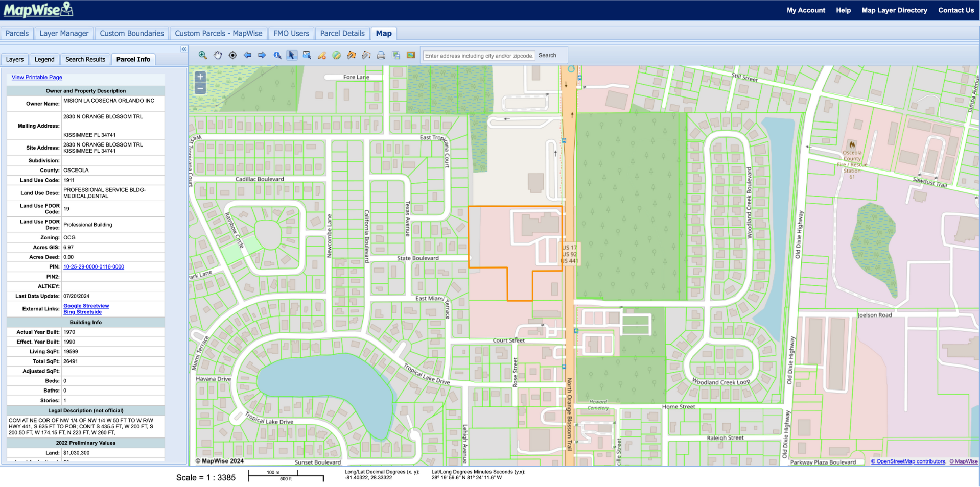Enable the arrow pointer selection tool

(292, 55)
